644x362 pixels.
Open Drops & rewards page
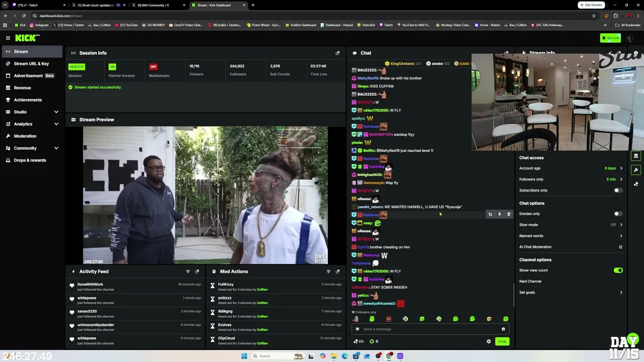[31, 160]
